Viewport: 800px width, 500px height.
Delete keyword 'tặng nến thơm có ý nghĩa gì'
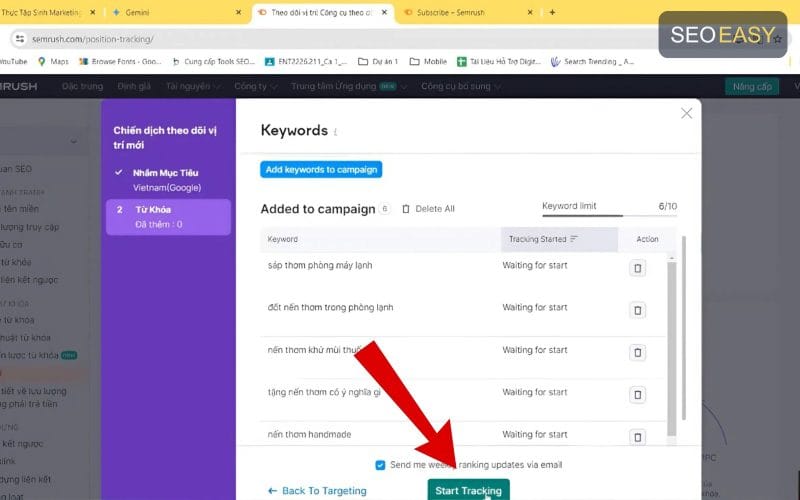(637, 395)
